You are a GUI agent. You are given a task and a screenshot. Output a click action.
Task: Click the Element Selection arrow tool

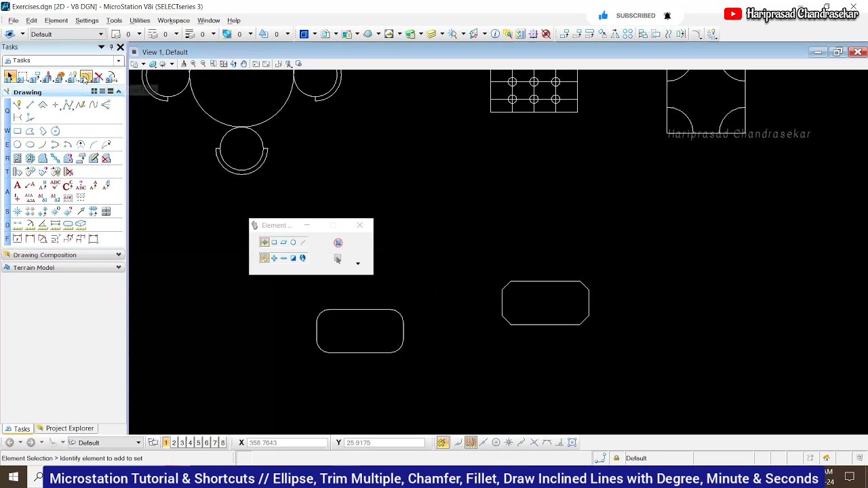point(9,77)
